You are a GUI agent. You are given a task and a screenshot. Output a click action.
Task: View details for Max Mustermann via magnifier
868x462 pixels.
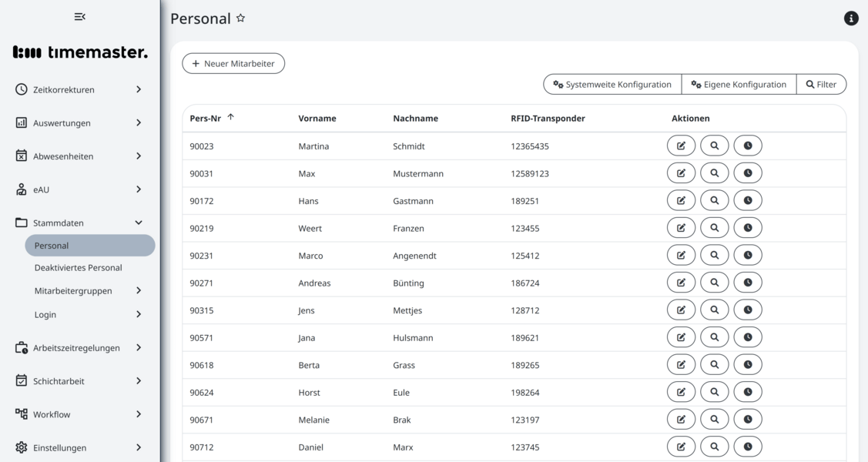pyautogui.click(x=714, y=173)
